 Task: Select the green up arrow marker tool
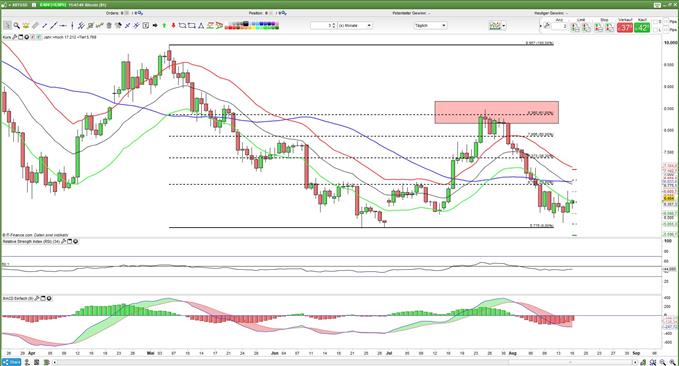pos(164,26)
